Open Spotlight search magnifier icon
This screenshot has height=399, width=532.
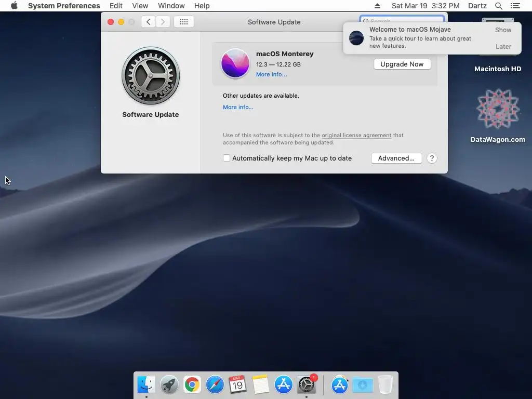pyautogui.click(x=498, y=6)
